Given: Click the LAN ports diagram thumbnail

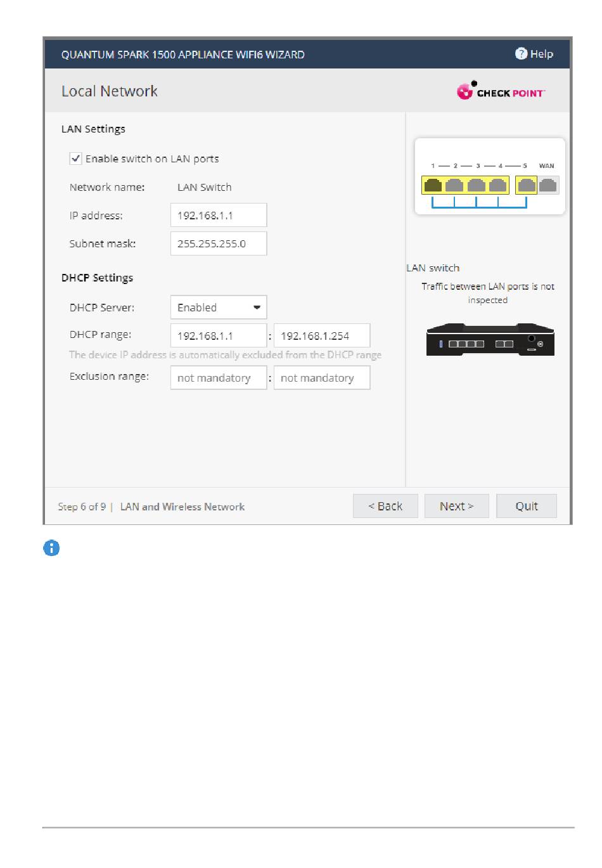Looking at the screenshot, I should point(490,176).
